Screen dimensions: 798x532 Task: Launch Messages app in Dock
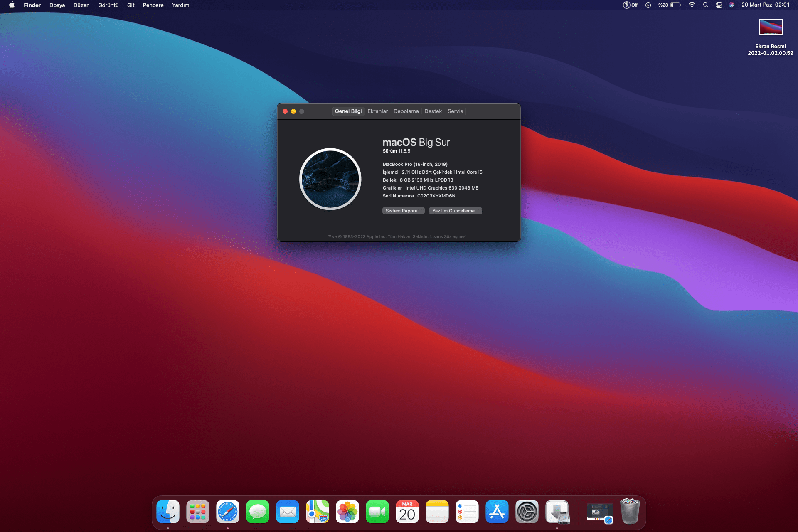click(258, 512)
